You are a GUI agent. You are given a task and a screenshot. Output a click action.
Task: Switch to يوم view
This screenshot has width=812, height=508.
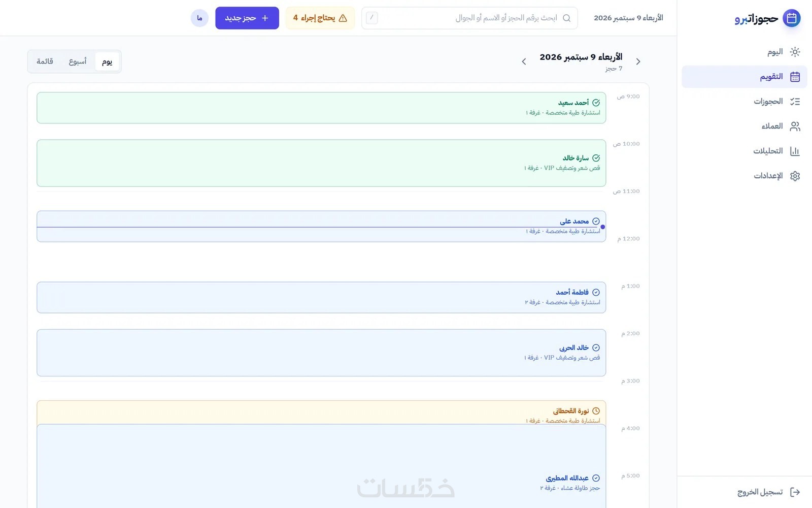click(107, 61)
